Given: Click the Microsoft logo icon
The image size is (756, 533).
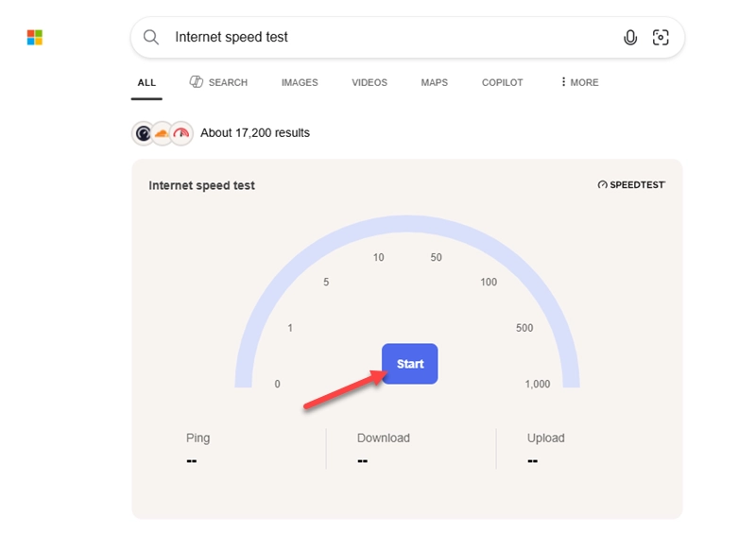Looking at the screenshot, I should [35, 37].
